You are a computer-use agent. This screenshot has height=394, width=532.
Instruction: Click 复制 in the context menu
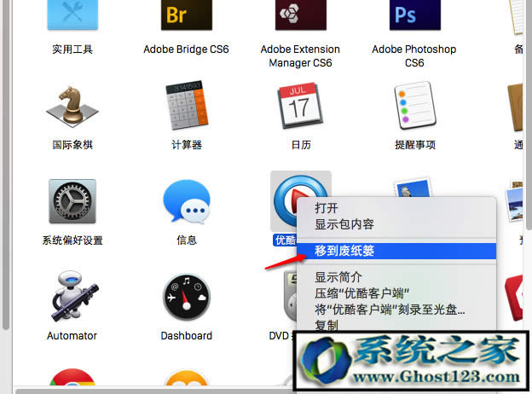[x=327, y=325]
